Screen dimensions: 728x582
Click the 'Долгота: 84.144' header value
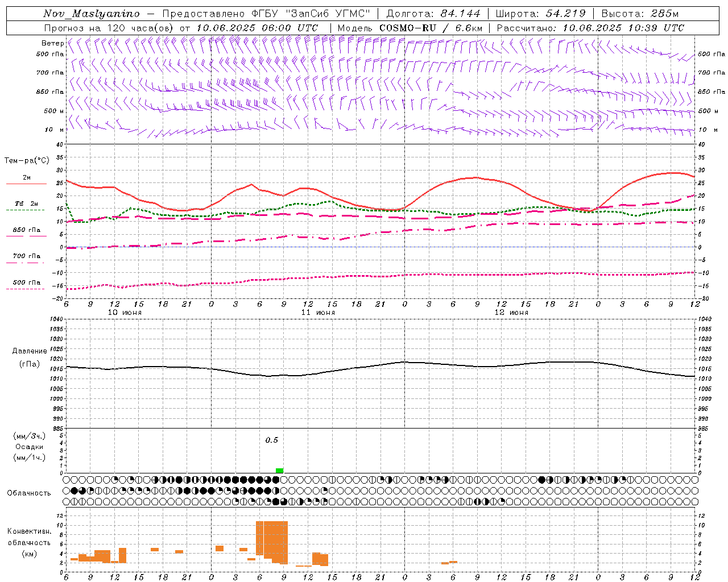434,14
